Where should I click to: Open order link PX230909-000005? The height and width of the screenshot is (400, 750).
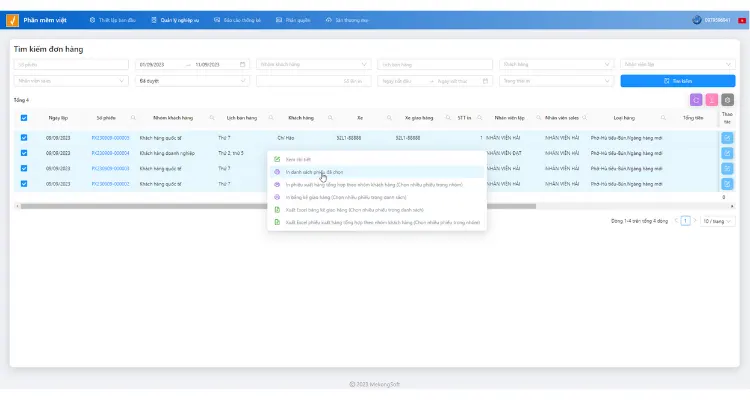tap(110, 138)
